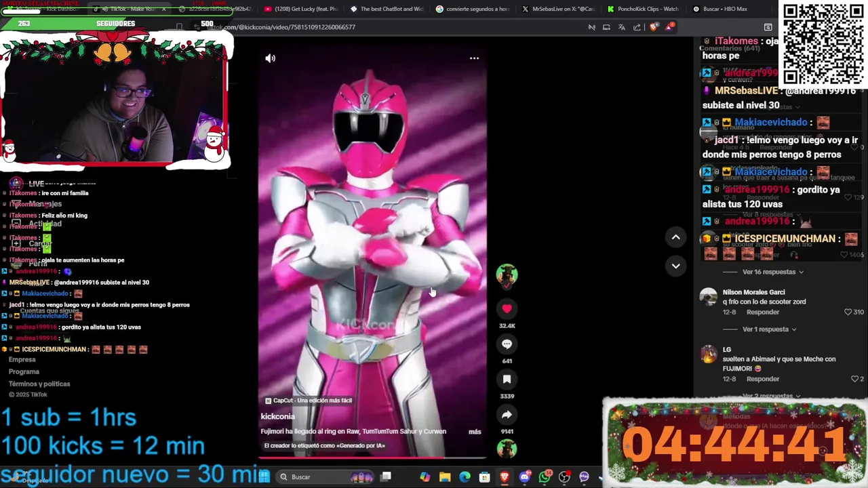Expand 'Ver 1 respuesta' replies

tap(770, 329)
